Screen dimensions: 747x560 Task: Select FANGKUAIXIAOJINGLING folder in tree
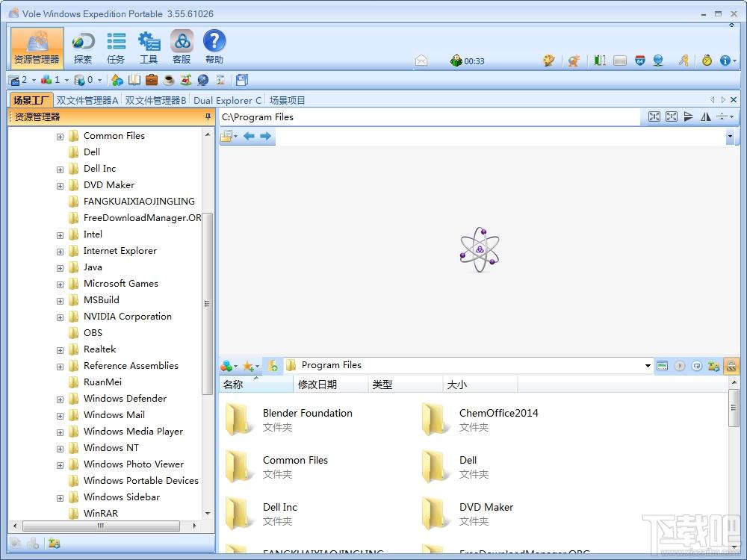click(139, 201)
